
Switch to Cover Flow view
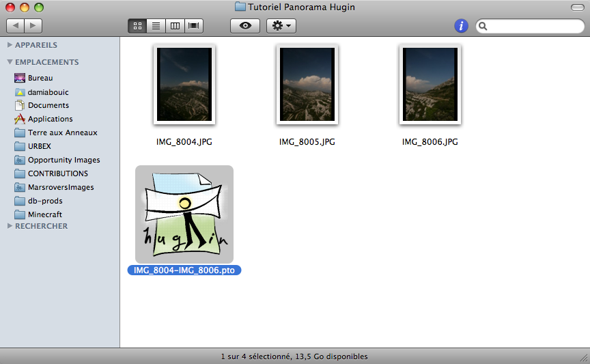click(194, 26)
